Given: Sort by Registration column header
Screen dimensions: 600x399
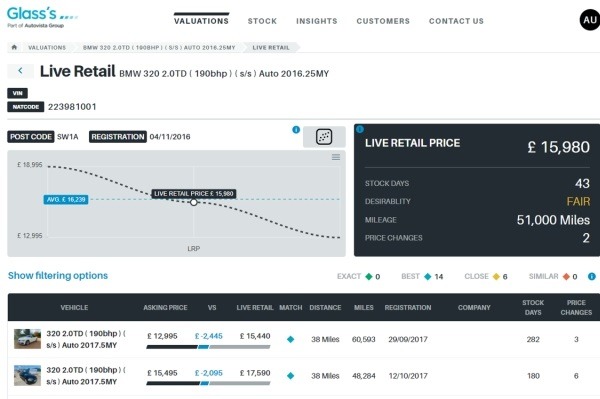Looking at the screenshot, I should tap(408, 308).
